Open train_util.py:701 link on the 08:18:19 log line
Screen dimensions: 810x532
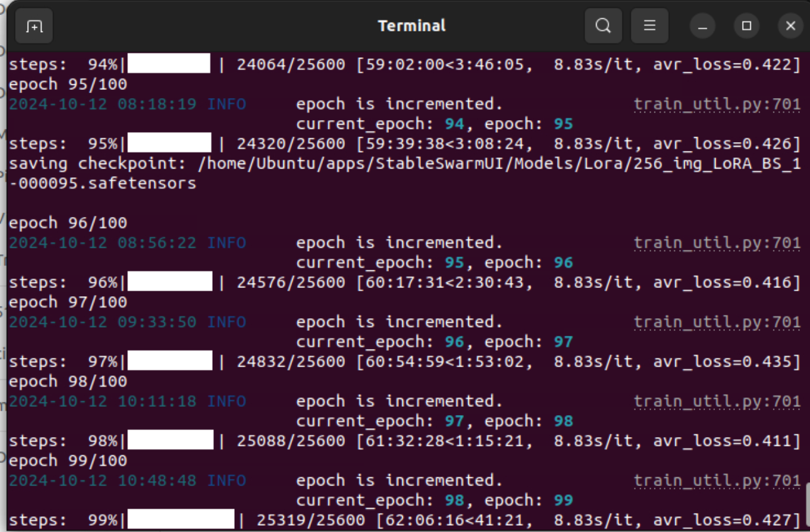(x=717, y=104)
